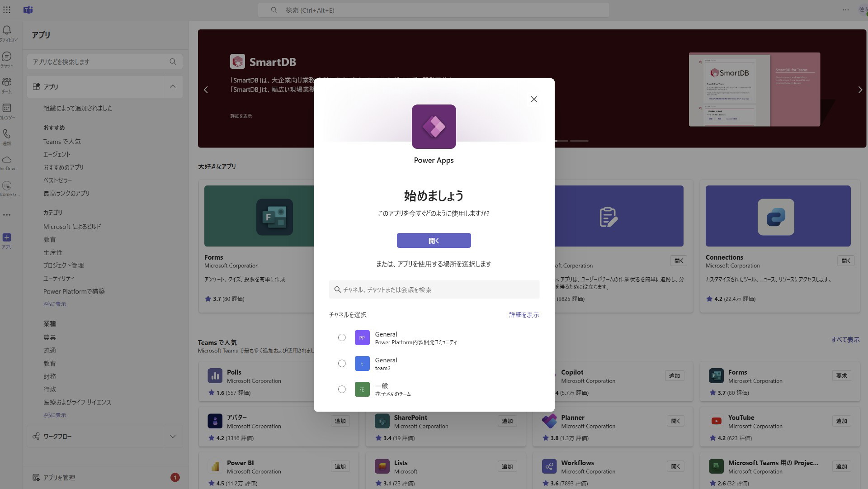Click the Workflows app icon

(549, 466)
